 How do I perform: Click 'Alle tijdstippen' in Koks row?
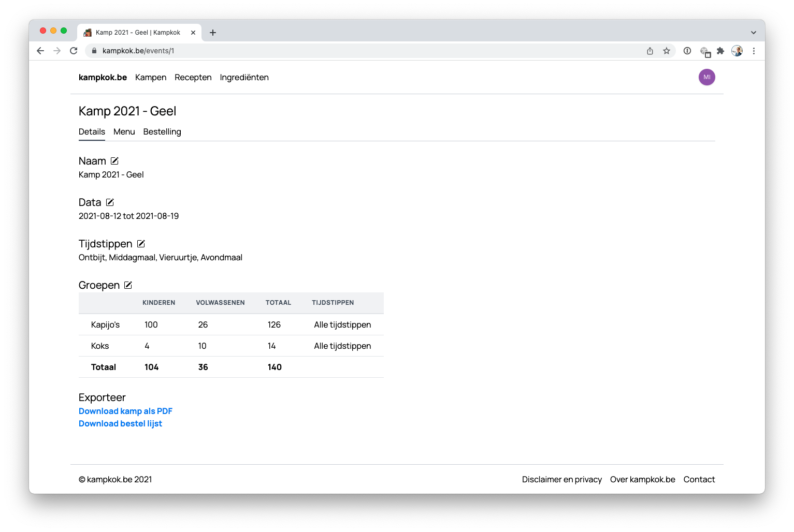click(342, 346)
